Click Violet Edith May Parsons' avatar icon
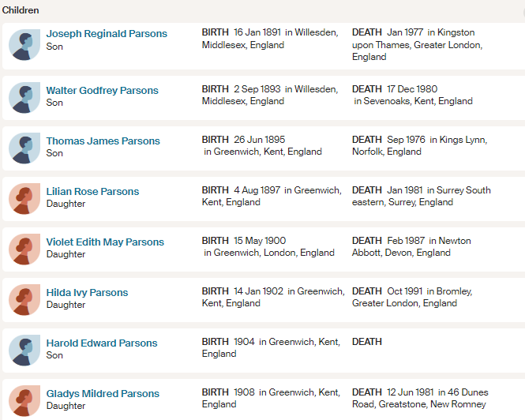Screen dimensions: 525x420 tap(24, 249)
